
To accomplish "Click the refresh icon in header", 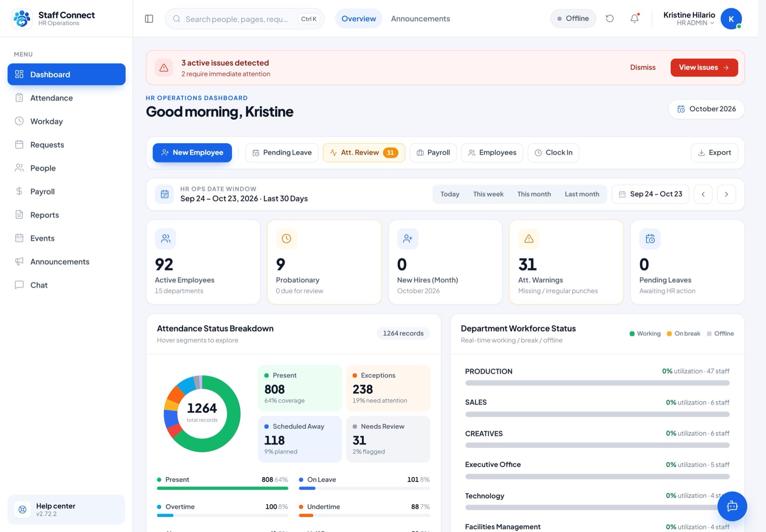I will [x=609, y=19].
